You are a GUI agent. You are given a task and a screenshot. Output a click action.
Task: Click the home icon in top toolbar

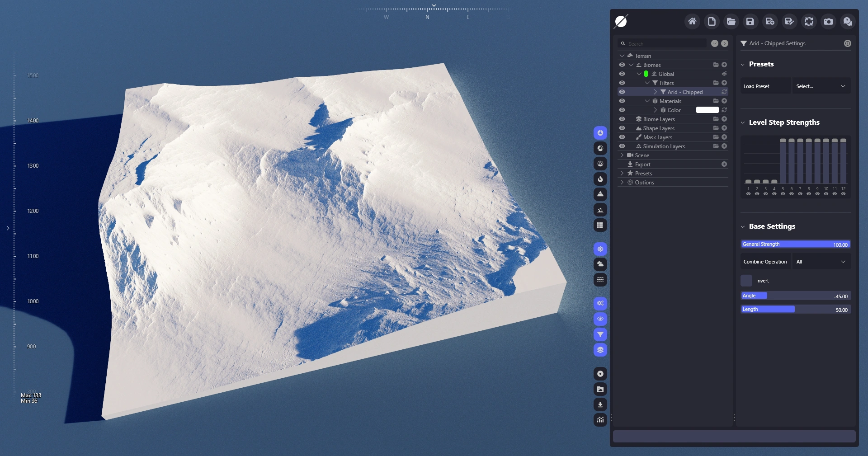click(692, 21)
